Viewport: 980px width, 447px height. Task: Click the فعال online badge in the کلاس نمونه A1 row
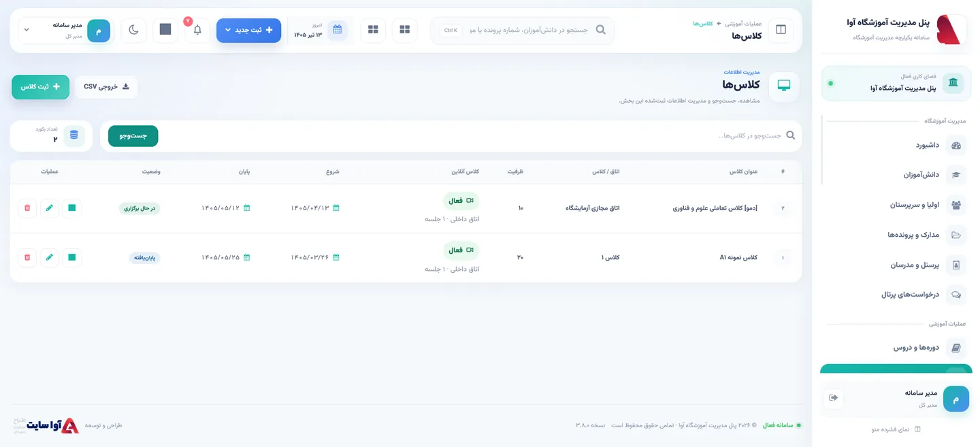coord(461,250)
